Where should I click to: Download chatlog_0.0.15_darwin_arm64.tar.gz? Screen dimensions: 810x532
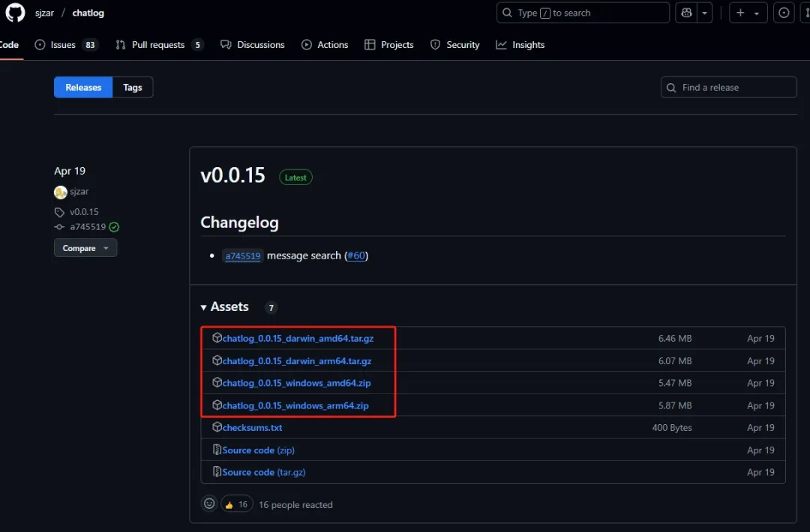tap(297, 360)
